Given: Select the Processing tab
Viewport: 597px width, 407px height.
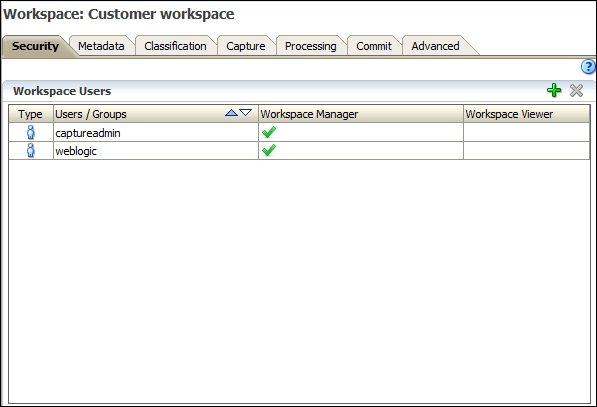Looking at the screenshot, I should pos(311,46).
